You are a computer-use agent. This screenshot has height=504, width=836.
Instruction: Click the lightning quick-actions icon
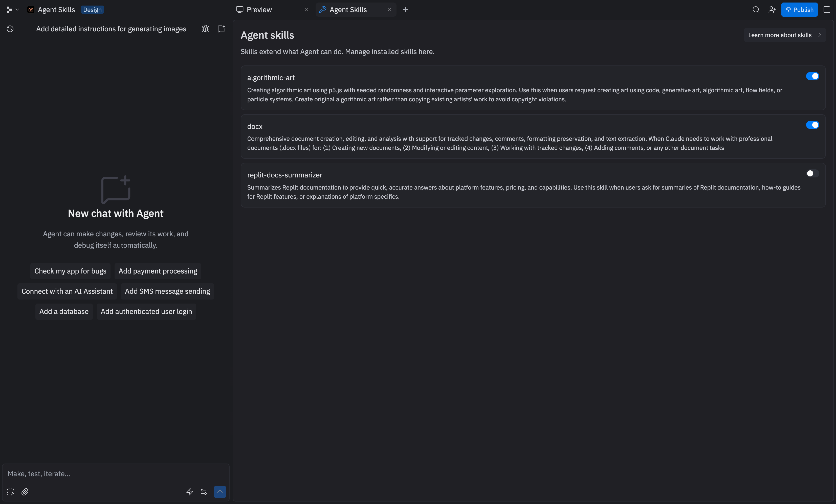pos(189,492)
